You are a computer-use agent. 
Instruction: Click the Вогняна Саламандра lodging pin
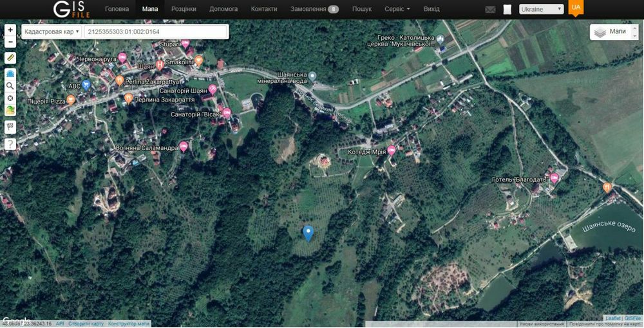pos(184,147)
